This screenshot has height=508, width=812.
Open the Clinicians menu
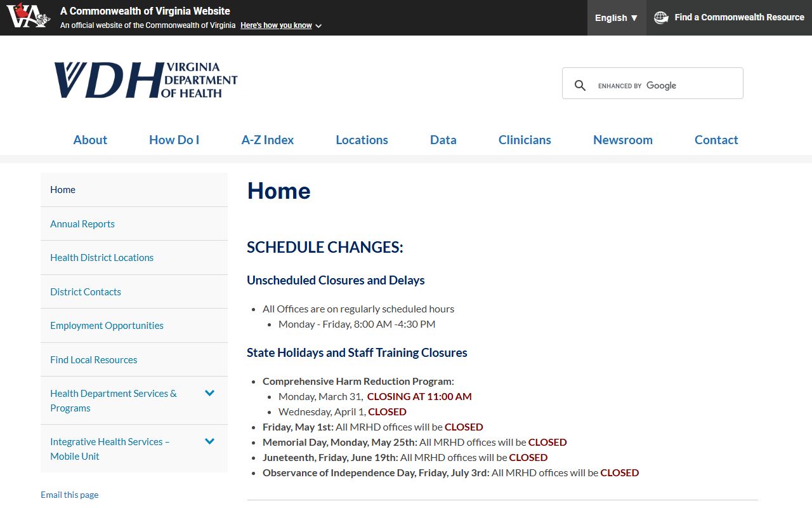[525, 140]
